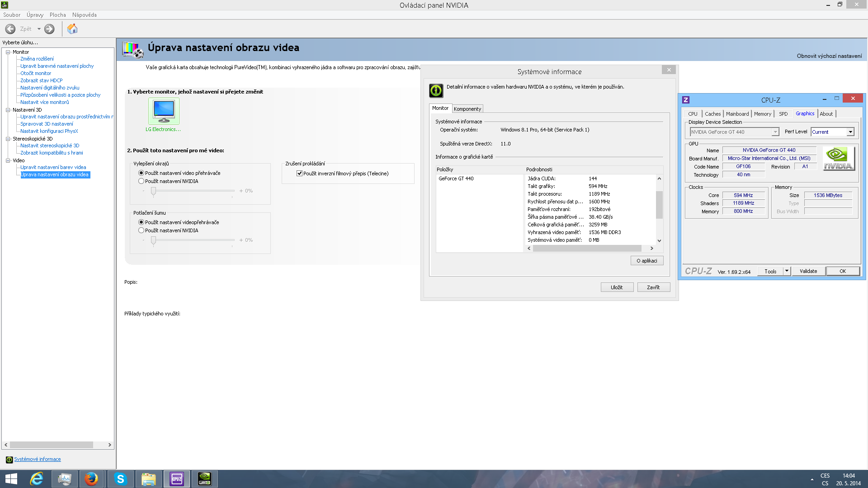The width and height of the screenshot is (868, 488).
Task: Select the LG Electronics monitor icon
Action: click(x=164, y=111)
